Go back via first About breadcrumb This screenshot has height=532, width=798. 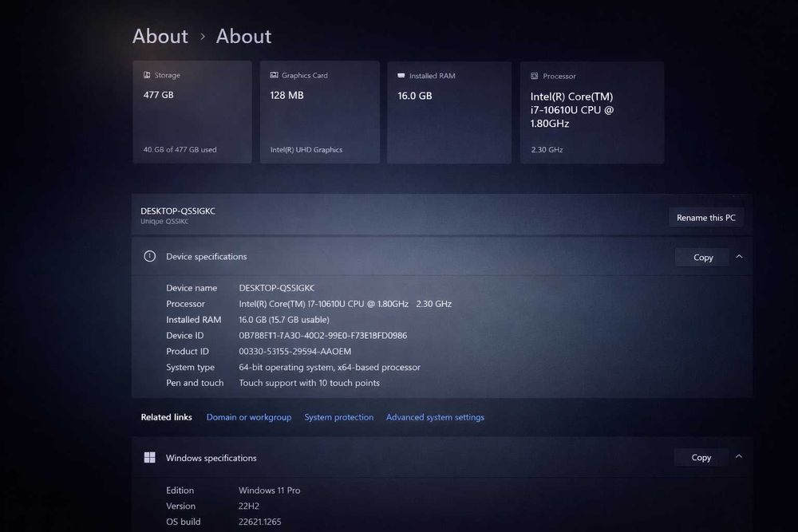point(160,36)
